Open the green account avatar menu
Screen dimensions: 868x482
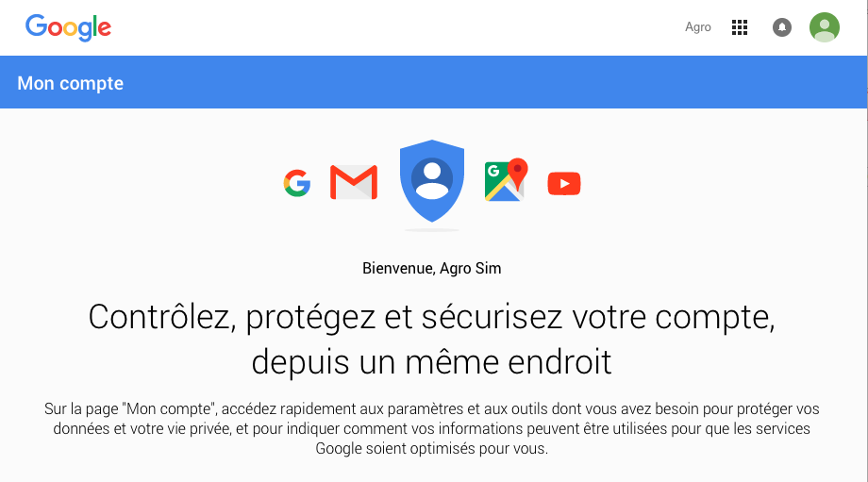click(825, 27)
